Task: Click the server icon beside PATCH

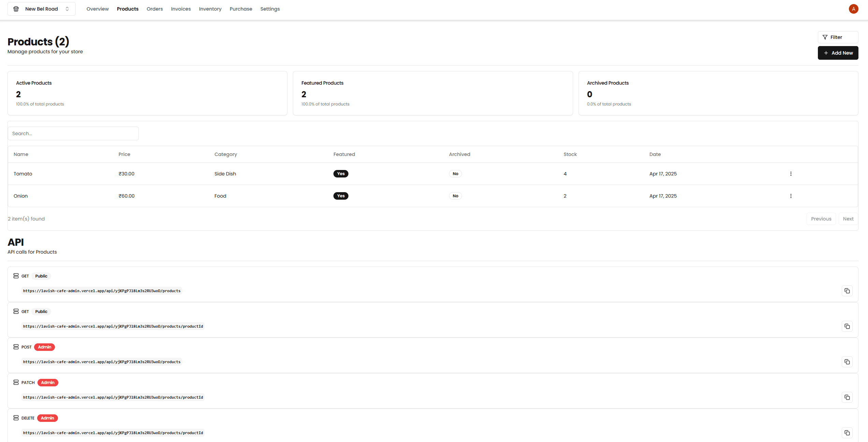Action: click(16, 382)
